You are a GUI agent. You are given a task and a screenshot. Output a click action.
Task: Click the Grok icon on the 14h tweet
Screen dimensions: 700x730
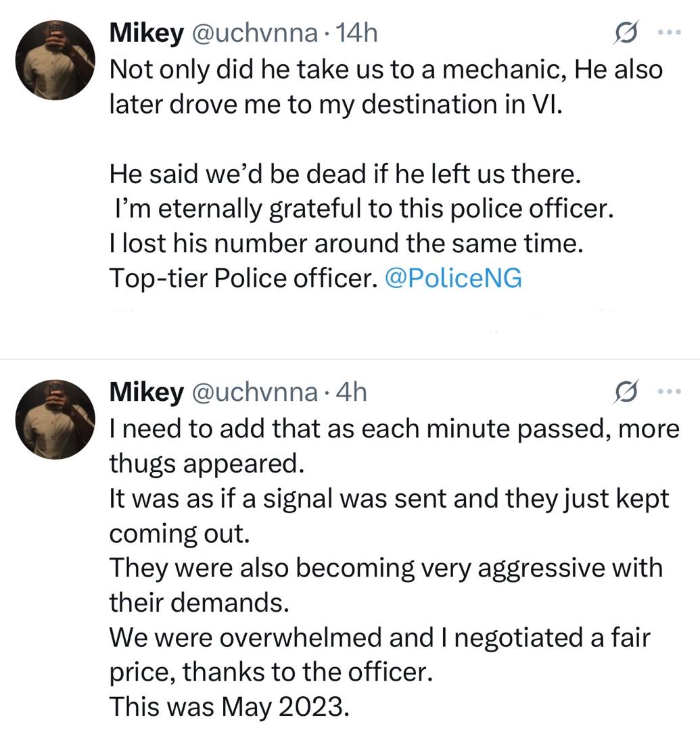624,34
